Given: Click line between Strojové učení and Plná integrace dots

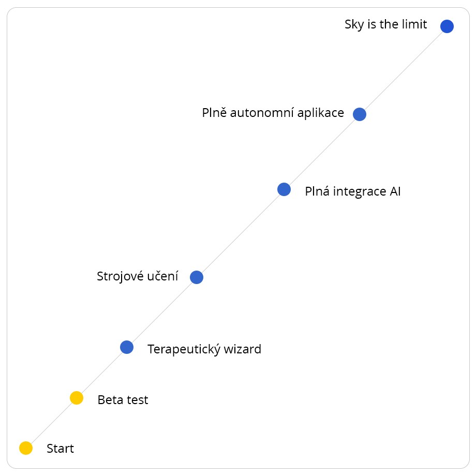Looking at the screenshot, I should [240, 233].
